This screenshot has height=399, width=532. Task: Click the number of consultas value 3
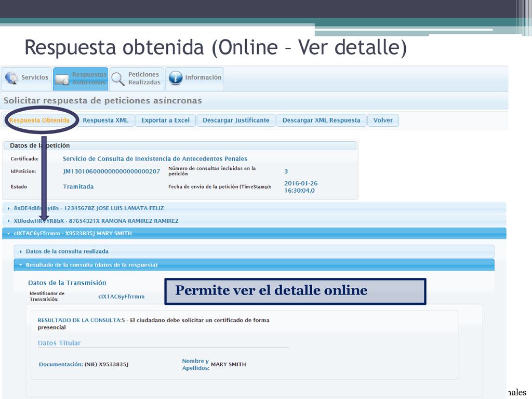pyautogui.click(x=286, y=171)
